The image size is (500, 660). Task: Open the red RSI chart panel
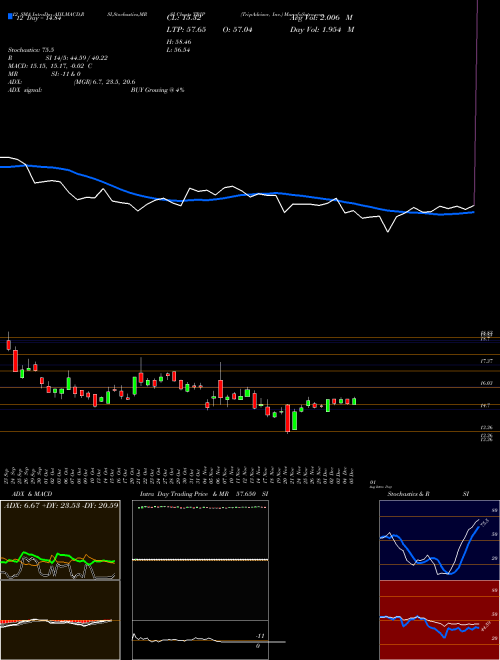tap(440, 620)
